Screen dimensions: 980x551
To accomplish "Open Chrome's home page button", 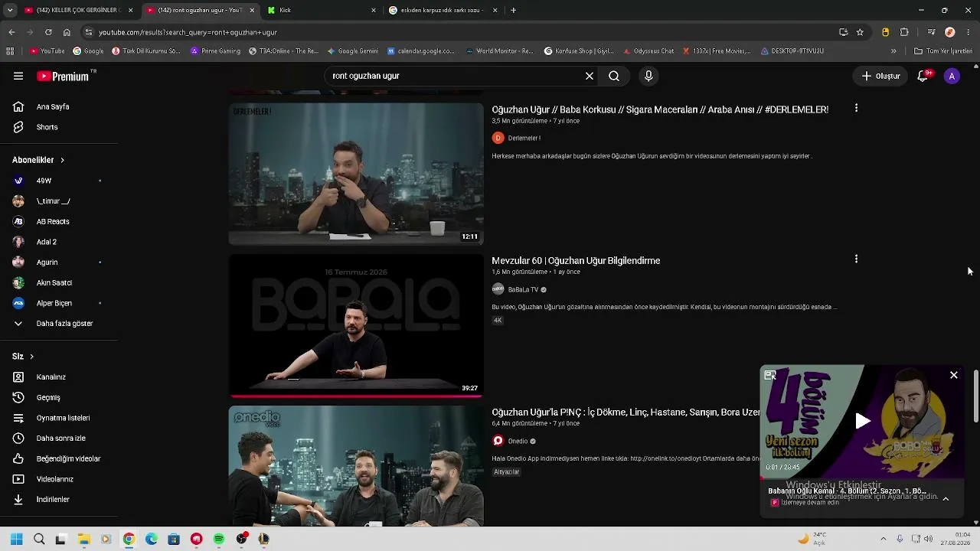I will coord(67,32).
